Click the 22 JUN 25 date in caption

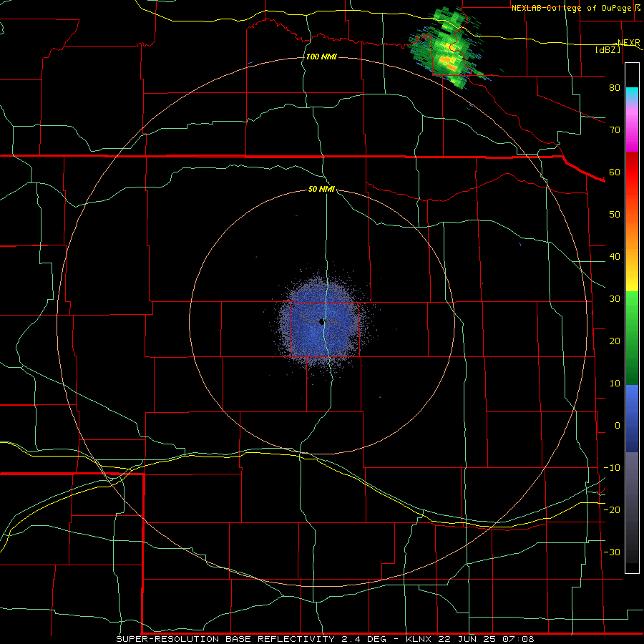tap(468, 639)
